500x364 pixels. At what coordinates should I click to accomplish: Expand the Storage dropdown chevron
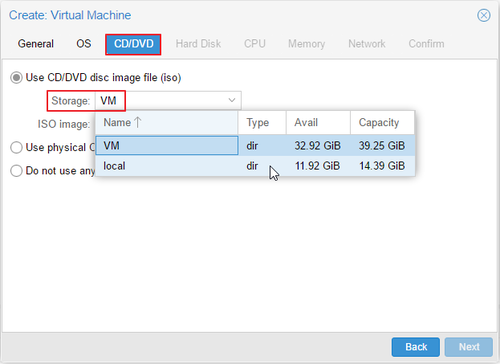click(x=232, y=100)
